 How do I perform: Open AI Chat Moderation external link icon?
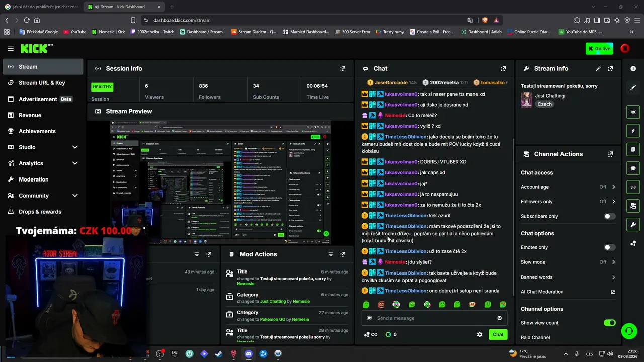point(613,292)
